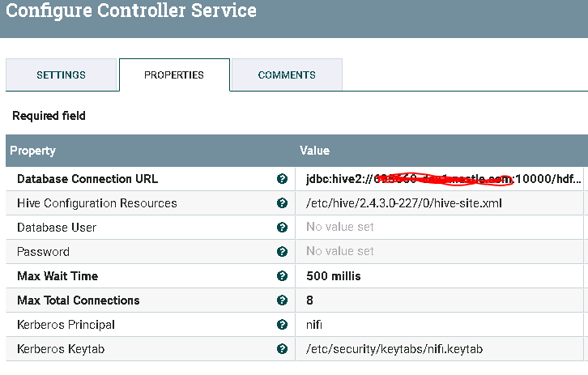Edit the 500 millis wait time value
This screenshot has height=375, width=588.
(334, 276)
